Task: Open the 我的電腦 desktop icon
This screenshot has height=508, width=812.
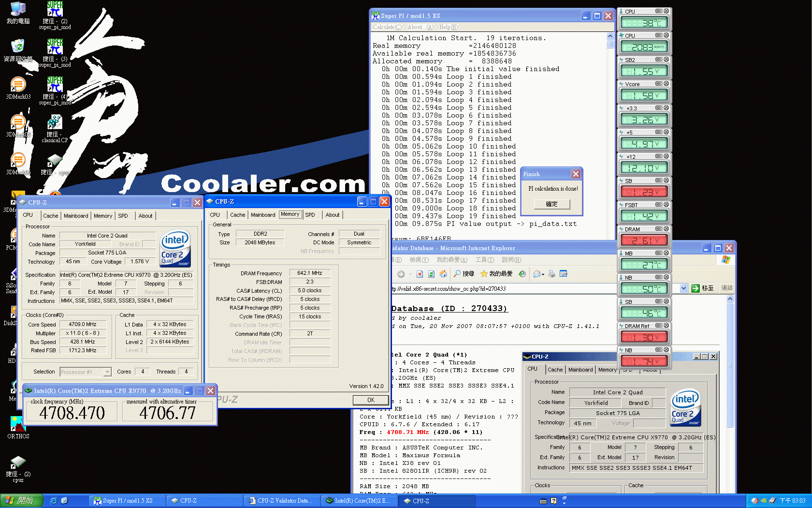Action: [x=18, y=13]
